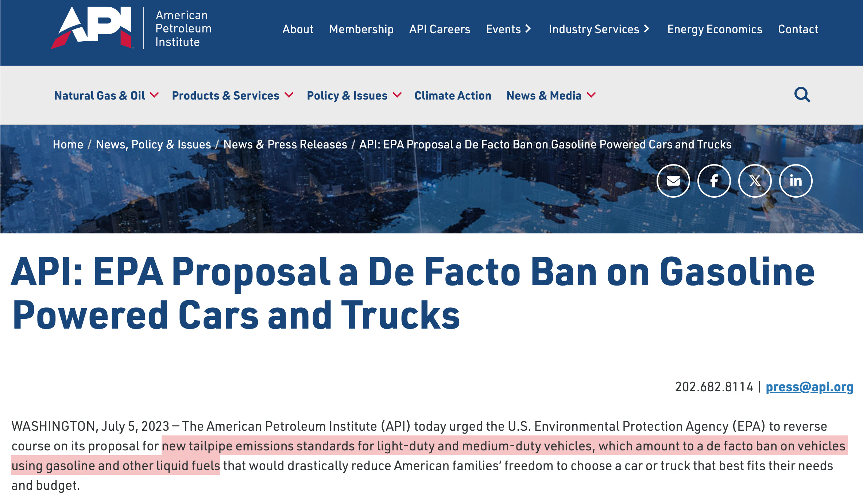Open Natural Gas & Oil dropdown chevron
Screen dimensions: 863x504
coord(154,95)
